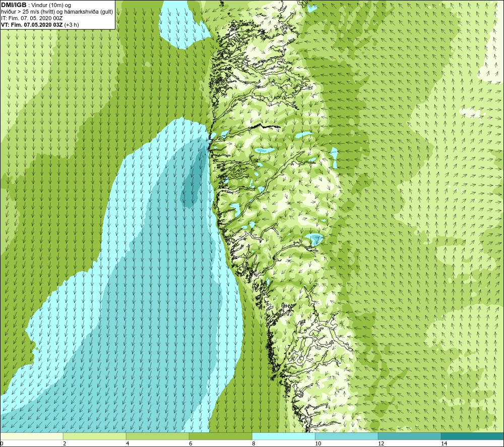504x447 pixels.
Task: Click the 'IT: Fim. 07. 05. 2020 00Z' line
Action: pos(32,18)
